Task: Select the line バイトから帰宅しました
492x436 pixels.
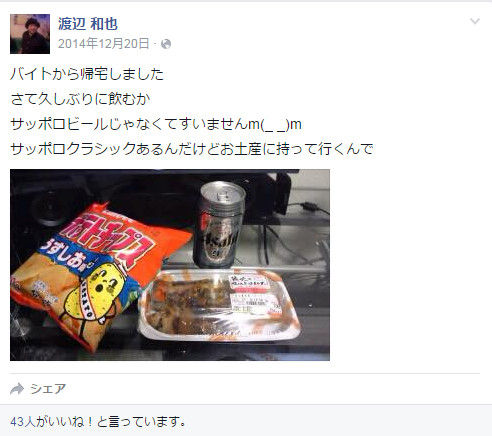Action: (87, 74)
